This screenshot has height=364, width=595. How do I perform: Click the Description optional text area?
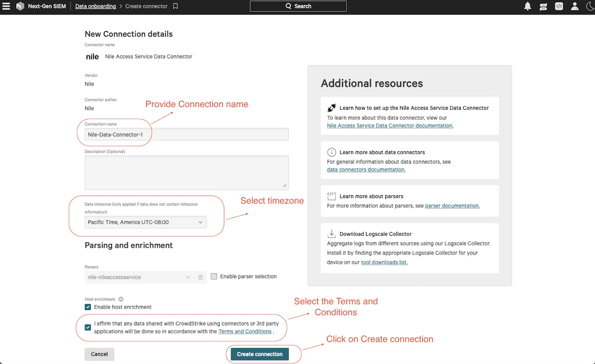click(187, 173)
